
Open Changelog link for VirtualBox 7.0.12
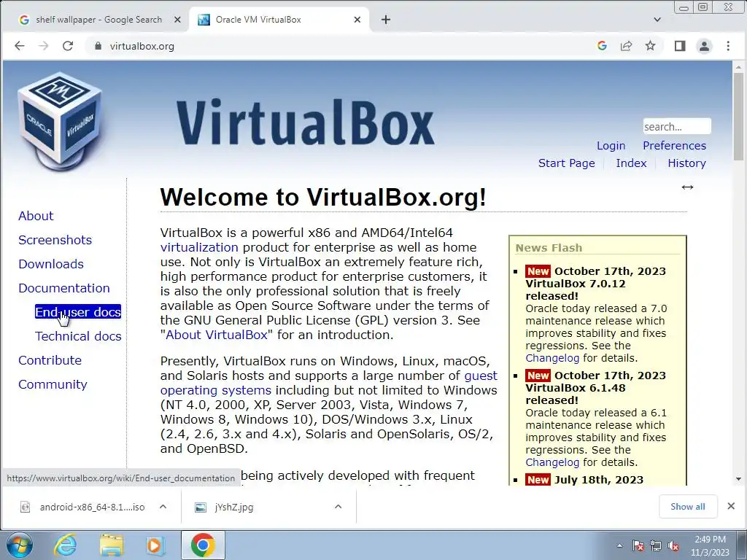553,358
